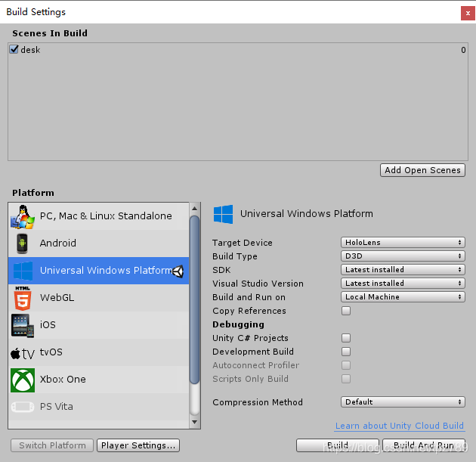Click the Build button
The width and height of the screenshot is (476, 462).
[338, 445]
